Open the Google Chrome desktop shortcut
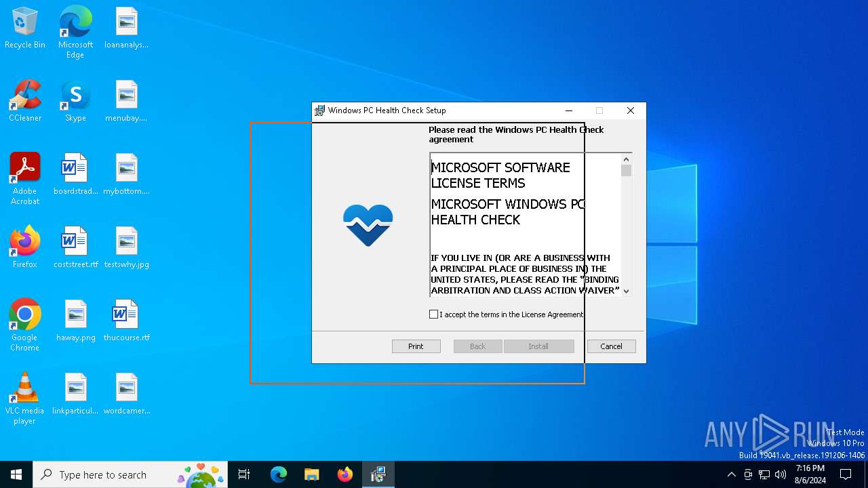 [x=25, y=325]
